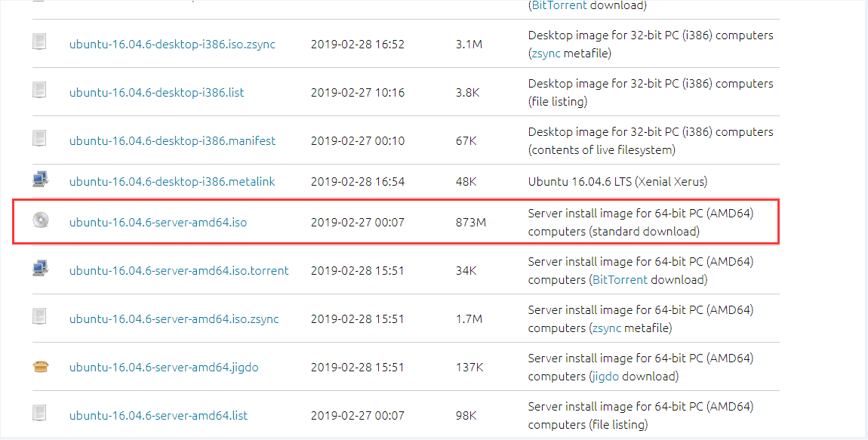Click the 34K size value
The width and height of the screenshot is (868, 440).
click(x=466, y=271)
